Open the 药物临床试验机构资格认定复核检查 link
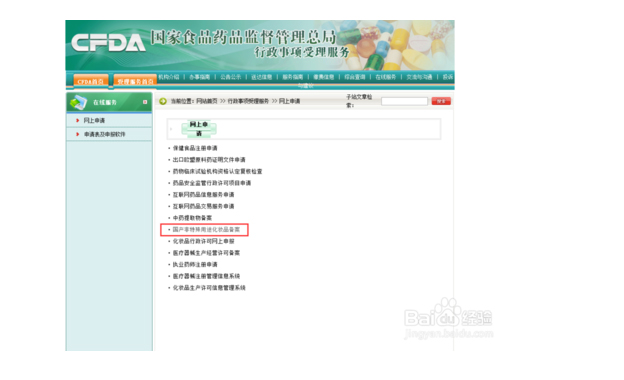The image size is (624, 380). (x=217, y=171)
